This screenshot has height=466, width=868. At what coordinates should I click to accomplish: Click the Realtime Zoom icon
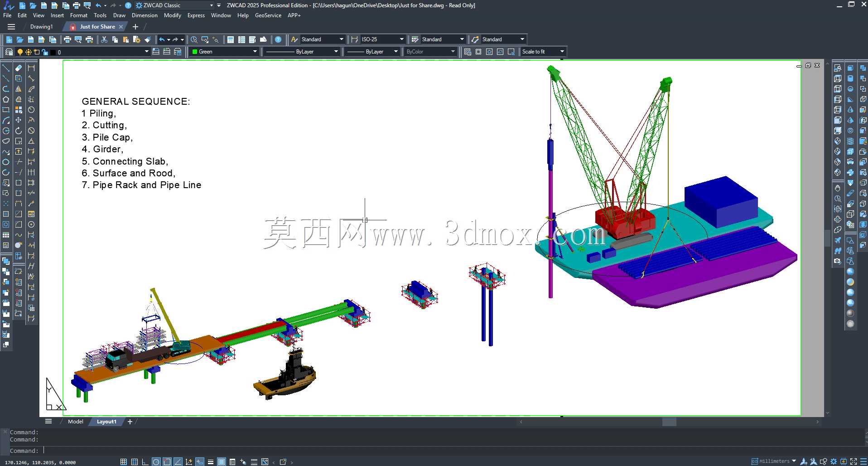coord(194,39)
